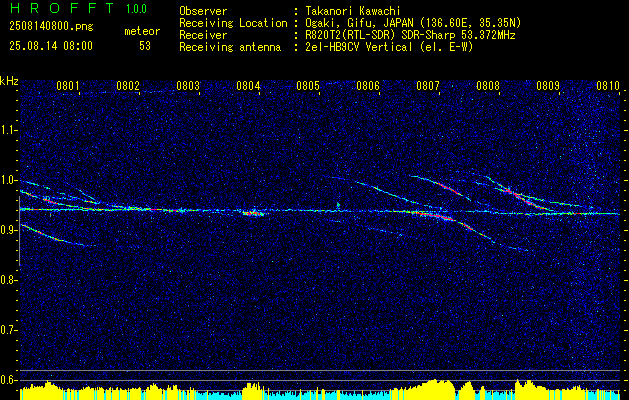Click the Ogaki, Gifu, JAPAN coordinates text
The height and width of the screenshot is (400, 629).
coord(413,23)
